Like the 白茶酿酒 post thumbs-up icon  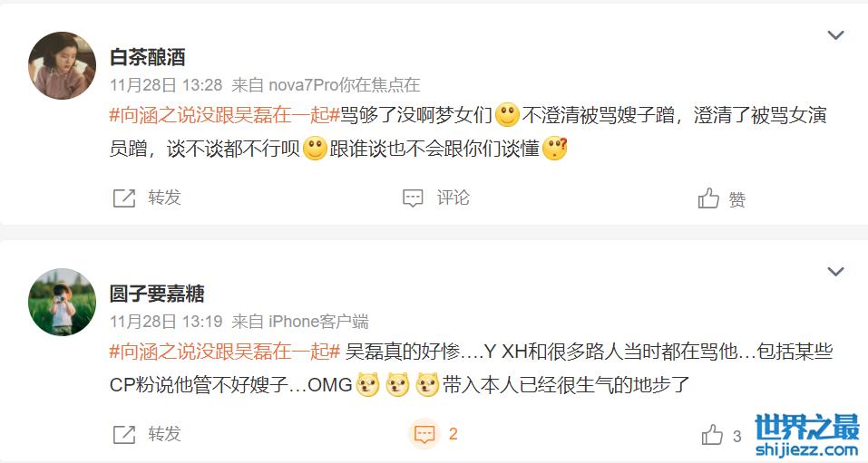click(x=708, y=198)
